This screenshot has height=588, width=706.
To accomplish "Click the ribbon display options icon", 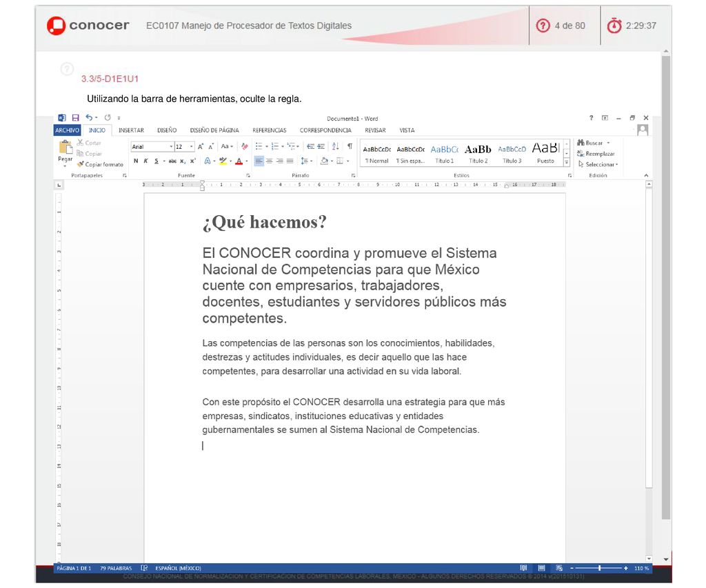I will click(x=605, y=118).
